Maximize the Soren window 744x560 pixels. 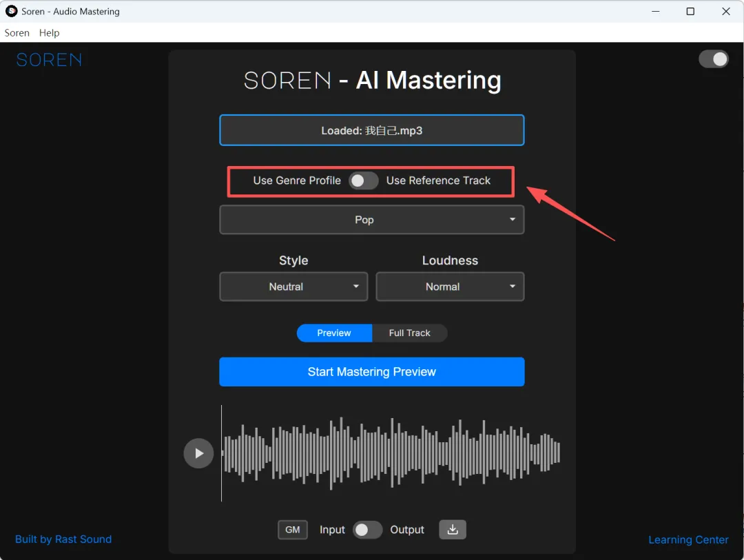(690, 12)
